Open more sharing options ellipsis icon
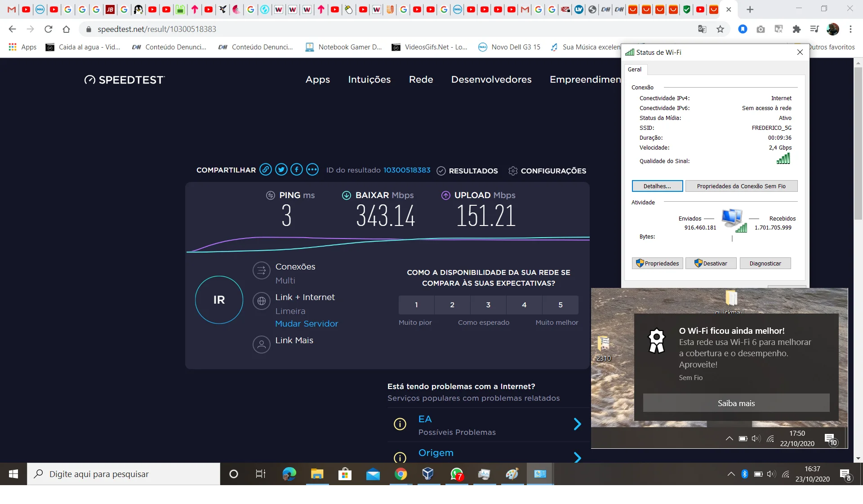863x504 pixels. pos(312,170)
